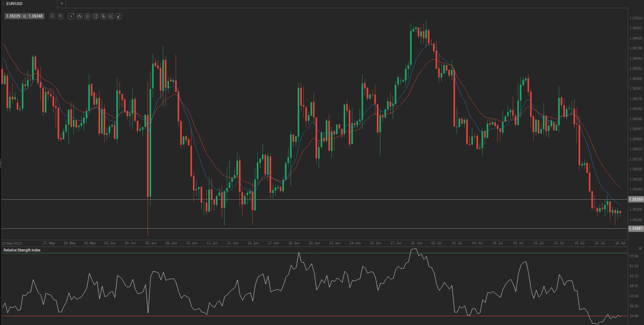Select the edit drawing pencil icon
The height and width of the screenshot is (325, 644).
coord(111,16)
